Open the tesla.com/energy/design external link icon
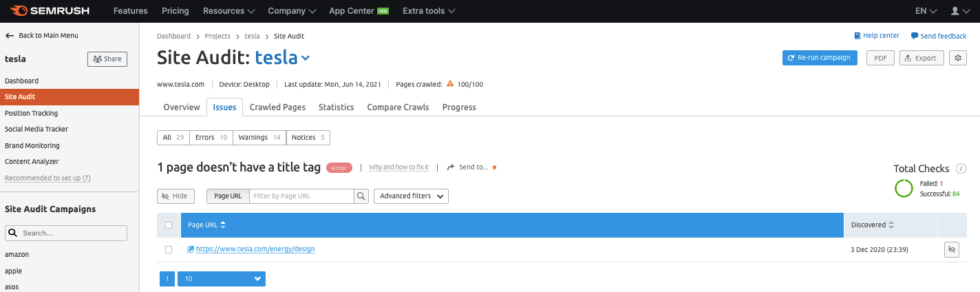This screenshot has width=980, height=292. click(x=191, y=249)
